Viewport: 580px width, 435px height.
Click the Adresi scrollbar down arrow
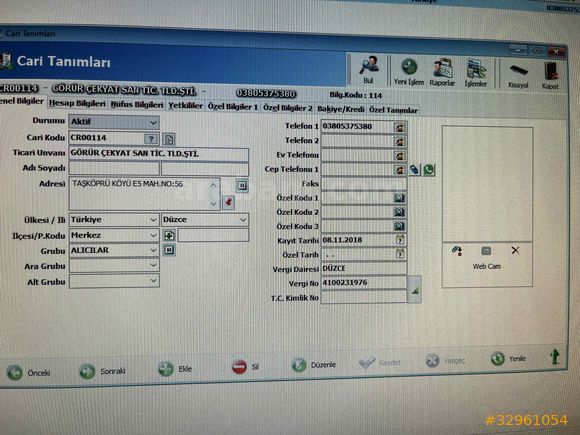(x=213, y=204)
